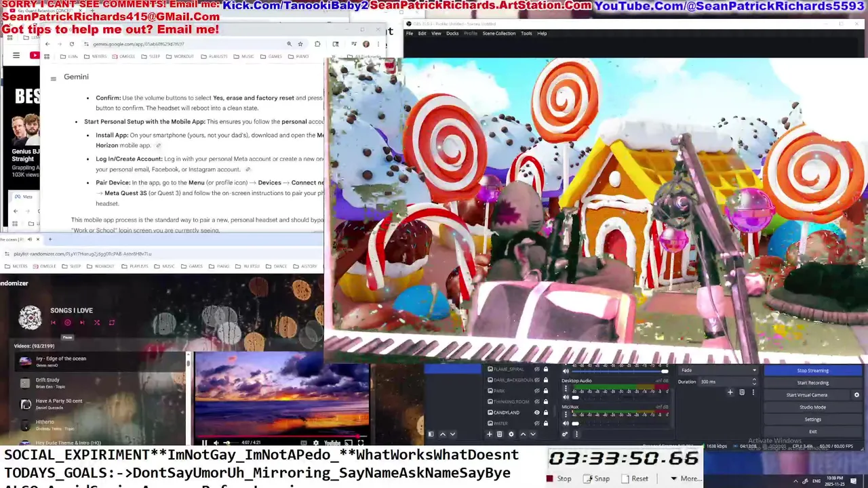Pause the embedded YouTube video
The height and width of the screenshot is (488, 868).
(x=204, y=443)
